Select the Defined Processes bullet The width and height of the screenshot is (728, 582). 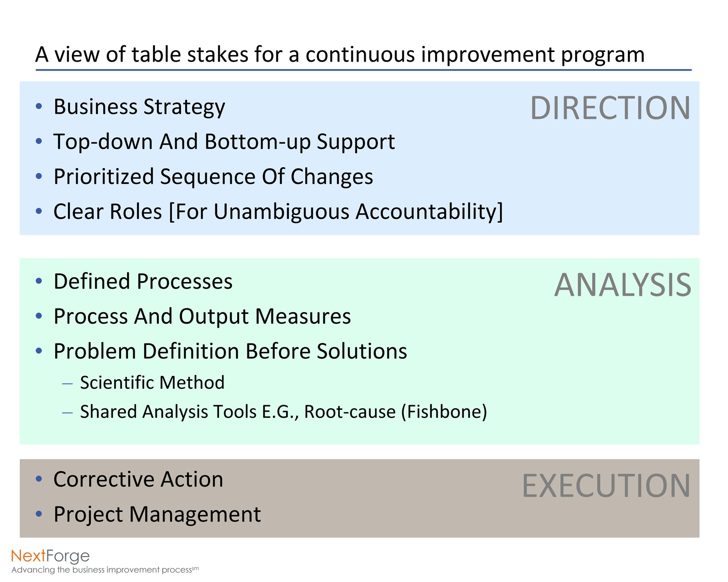143,281
